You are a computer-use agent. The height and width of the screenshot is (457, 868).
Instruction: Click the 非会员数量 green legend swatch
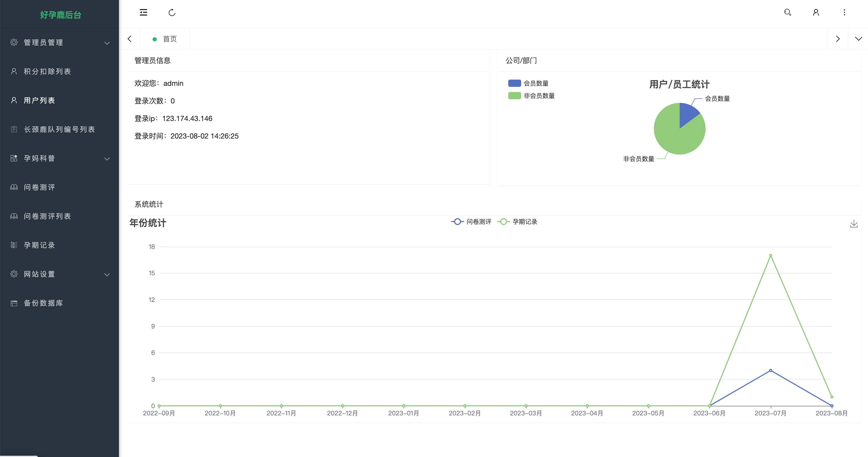(514, 96)
